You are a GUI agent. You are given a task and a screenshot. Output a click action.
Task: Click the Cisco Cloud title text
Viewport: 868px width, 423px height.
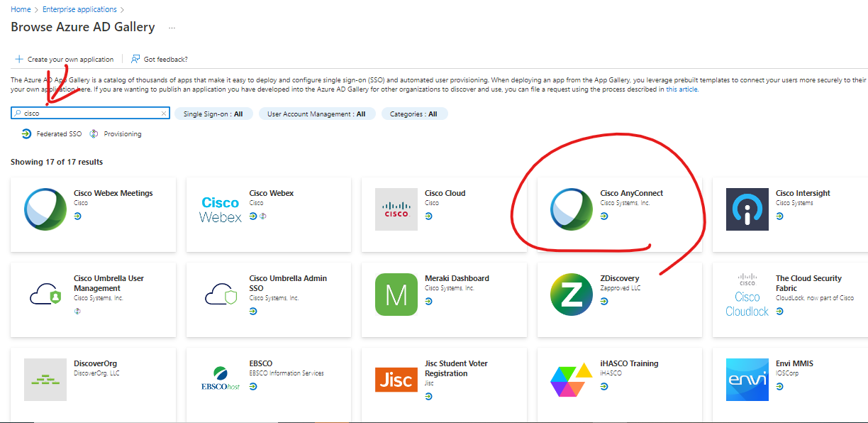445,193
